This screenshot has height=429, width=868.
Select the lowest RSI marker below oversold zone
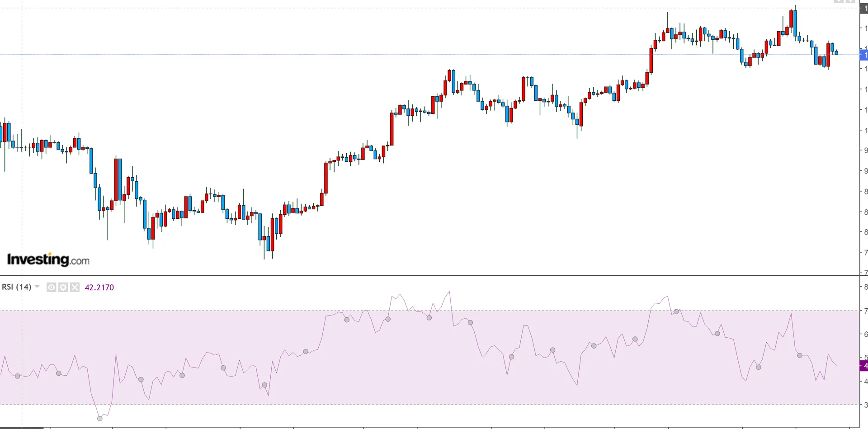pos(100,419)
